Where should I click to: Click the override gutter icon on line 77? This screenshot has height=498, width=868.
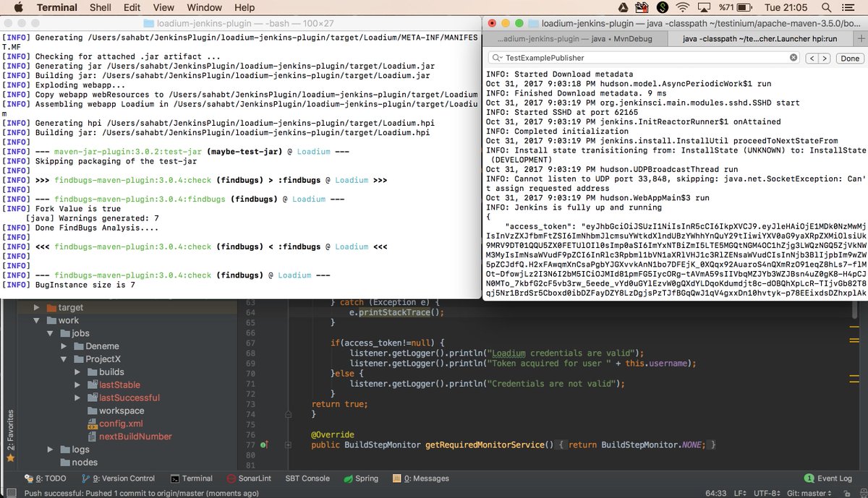pos(263,445)
